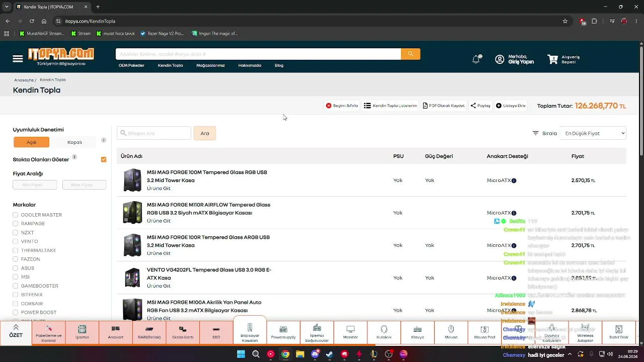Screen dimensions: 644x362
Task: Open the Windows Start menu
Action: [x=241, y=354]
